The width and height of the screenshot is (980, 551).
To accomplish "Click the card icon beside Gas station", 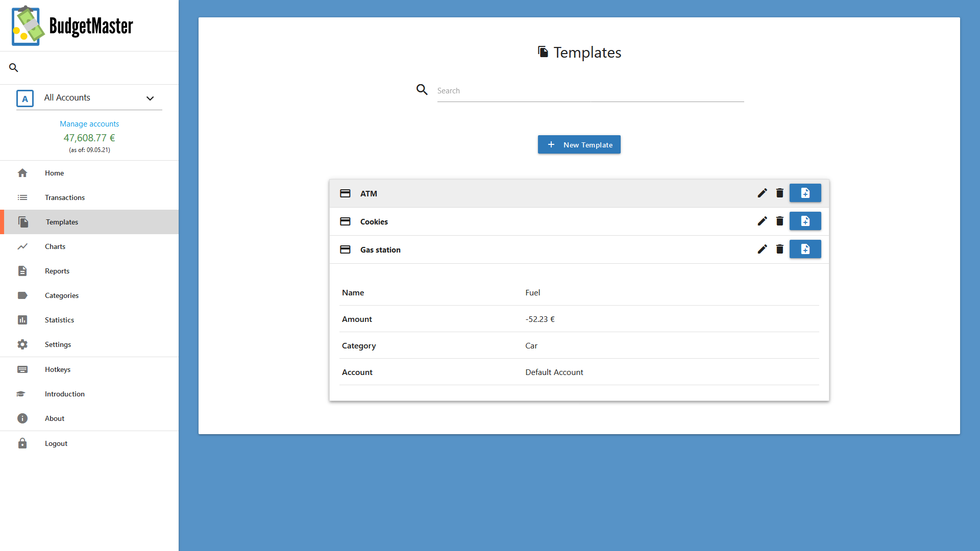I will 345,249.
